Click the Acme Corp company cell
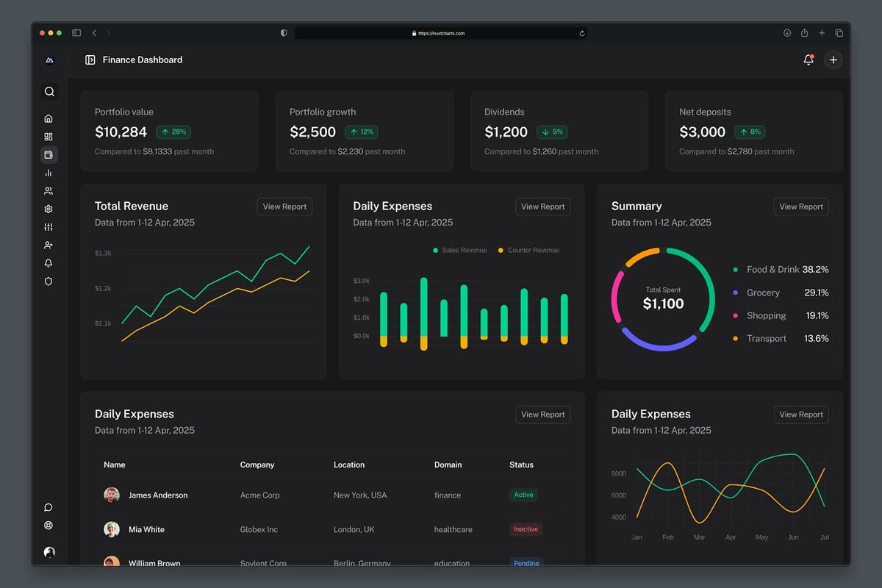882x588 pixels. [260, 495]
